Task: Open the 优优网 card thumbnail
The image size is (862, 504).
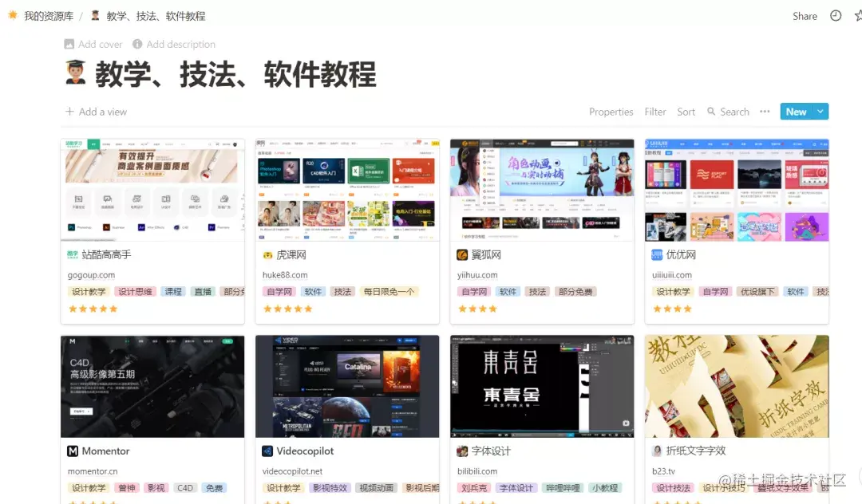Action: point(737,190)
